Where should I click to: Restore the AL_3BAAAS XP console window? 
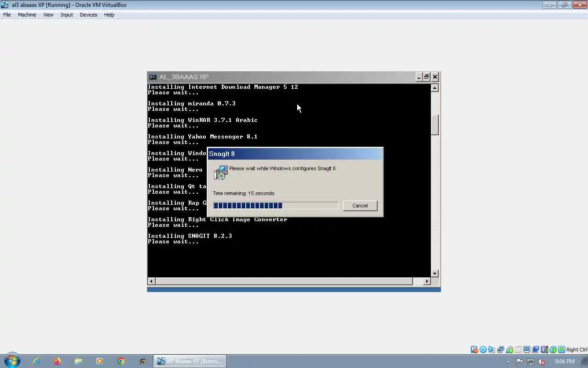pos(427,77)
